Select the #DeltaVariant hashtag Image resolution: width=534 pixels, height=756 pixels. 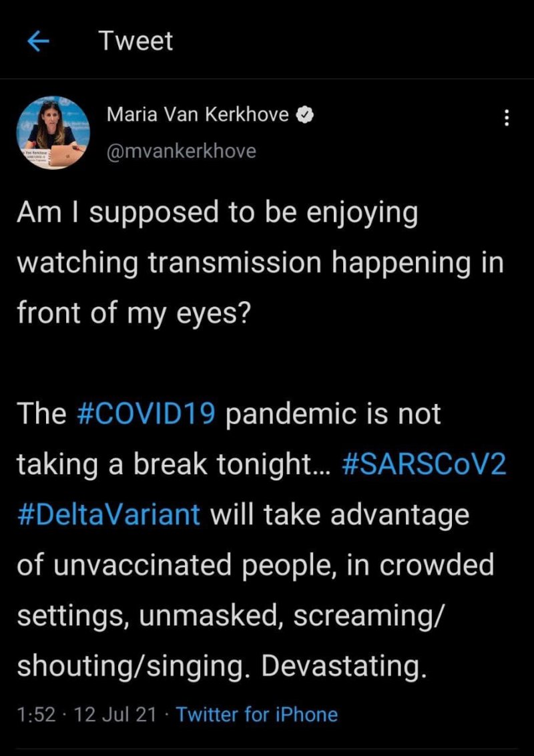coord(108,515)
